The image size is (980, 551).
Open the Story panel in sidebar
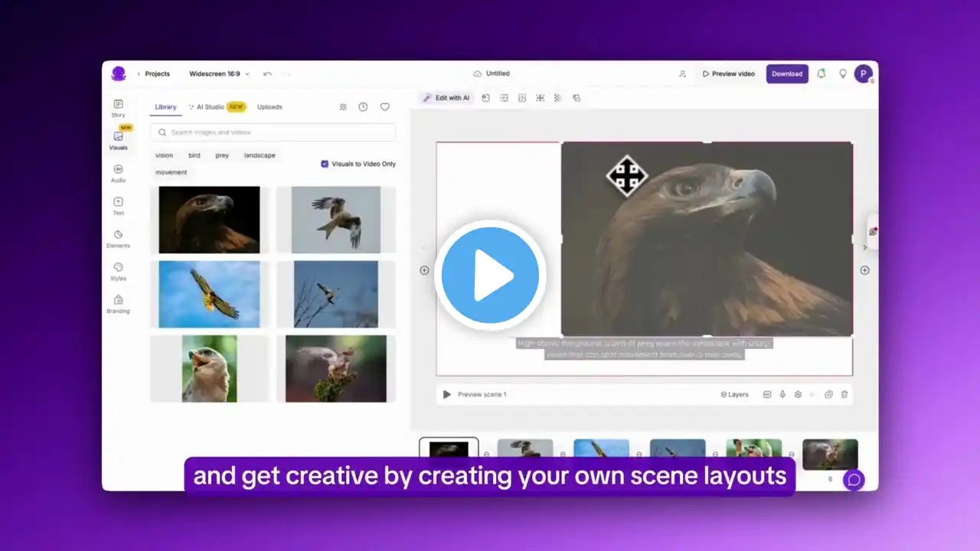[x=118, y=108]
